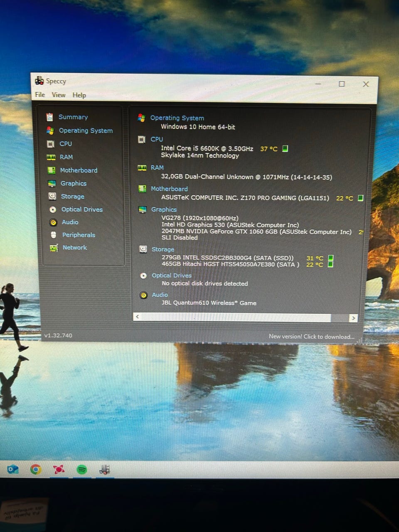This screenshot has height=532, width=399.
Task: Click memory icon beside RAM heading in summary
Action: coord(142,167)
